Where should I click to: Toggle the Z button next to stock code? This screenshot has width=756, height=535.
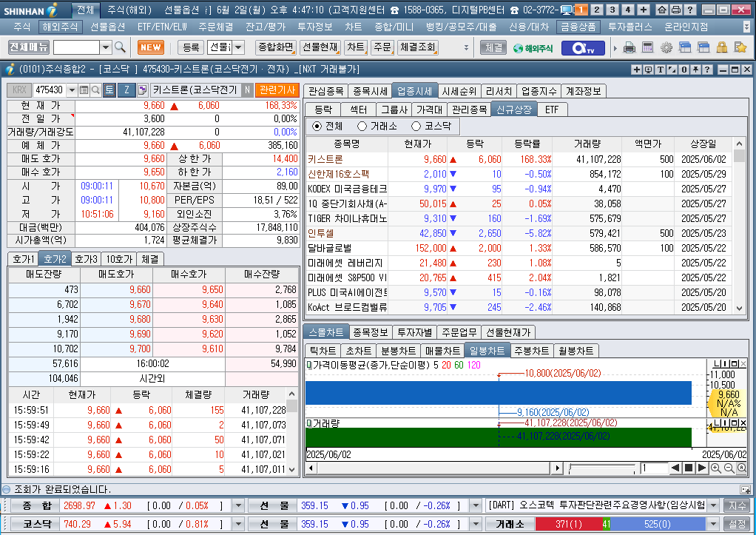[126, 90]
